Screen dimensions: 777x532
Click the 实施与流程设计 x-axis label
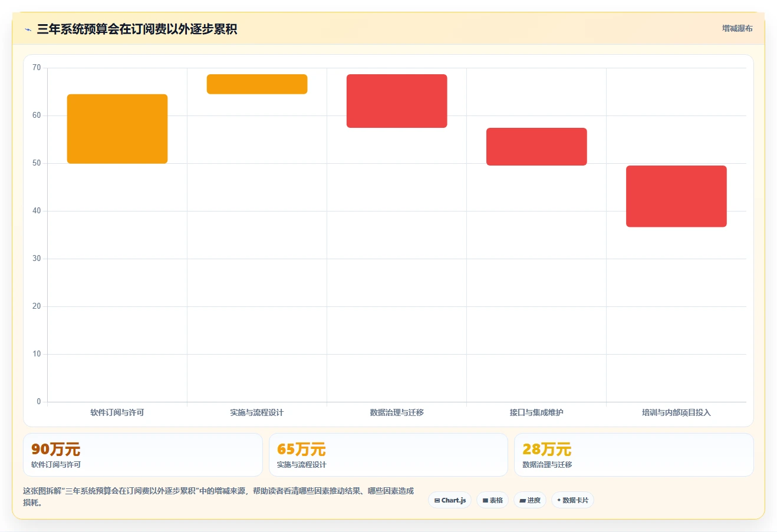[x=257, y=412]
